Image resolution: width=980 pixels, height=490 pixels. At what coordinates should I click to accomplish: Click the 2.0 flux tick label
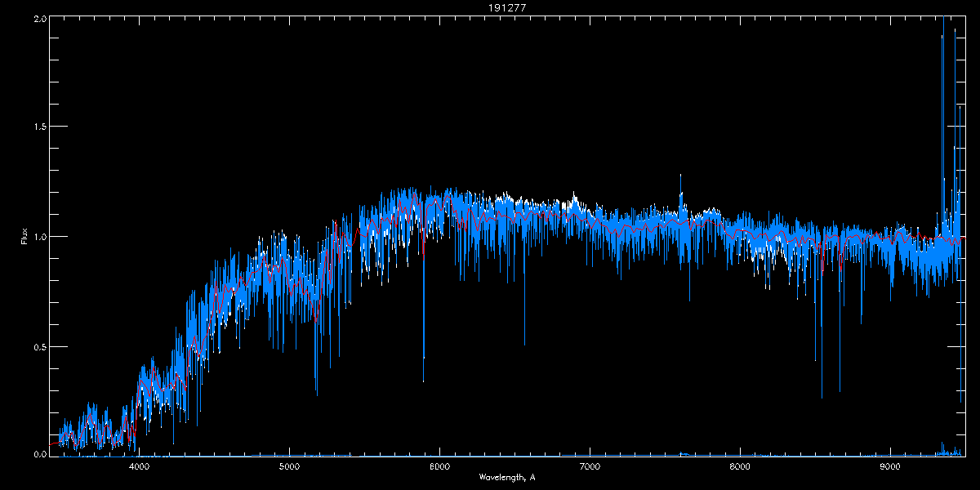[x=39, y=18]
